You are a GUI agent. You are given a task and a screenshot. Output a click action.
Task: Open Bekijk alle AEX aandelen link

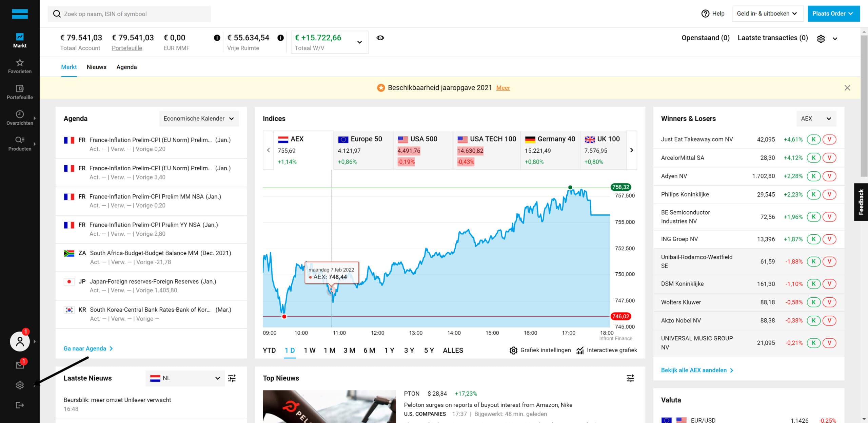pyautogui.click(x=697, y=370)
